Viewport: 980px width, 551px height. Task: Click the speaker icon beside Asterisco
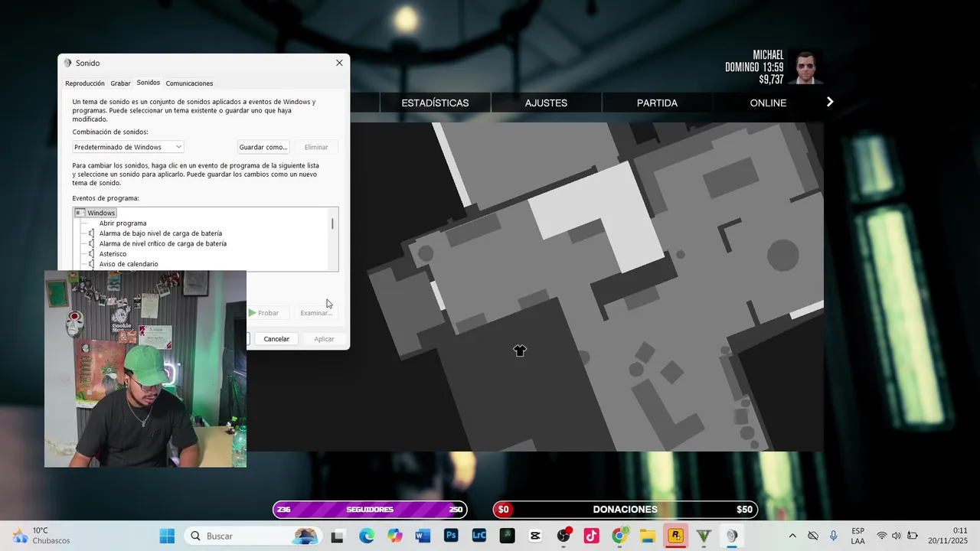coord(92,253)
